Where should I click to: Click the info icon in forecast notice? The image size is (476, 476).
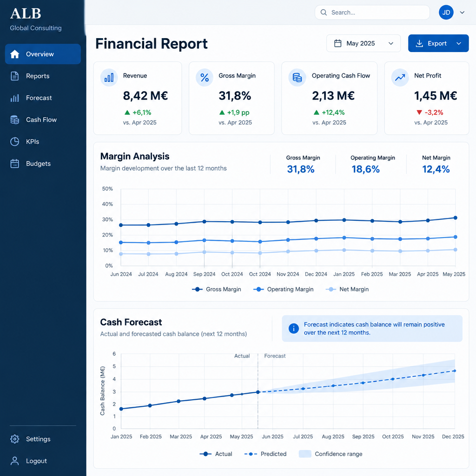pyautogui.click(x=294, y=329)
